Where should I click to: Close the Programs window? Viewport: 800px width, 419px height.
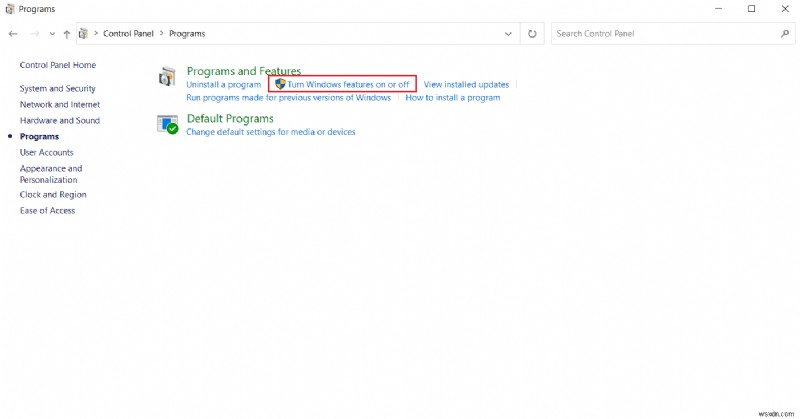tap(785, 9)
